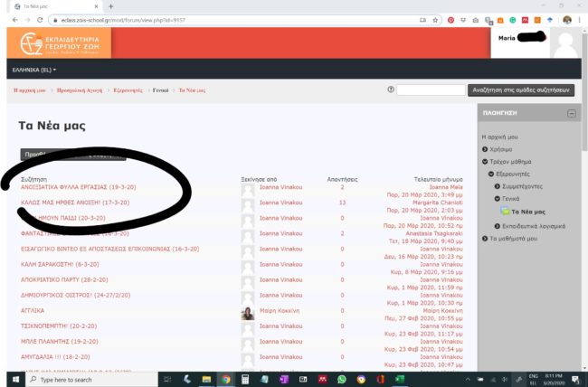Viewport: 588px width, 387px height.
Task: Open the ΕΛΛΗΝΙΚΑ (EL) language dropdown
Action: point(33,70)
